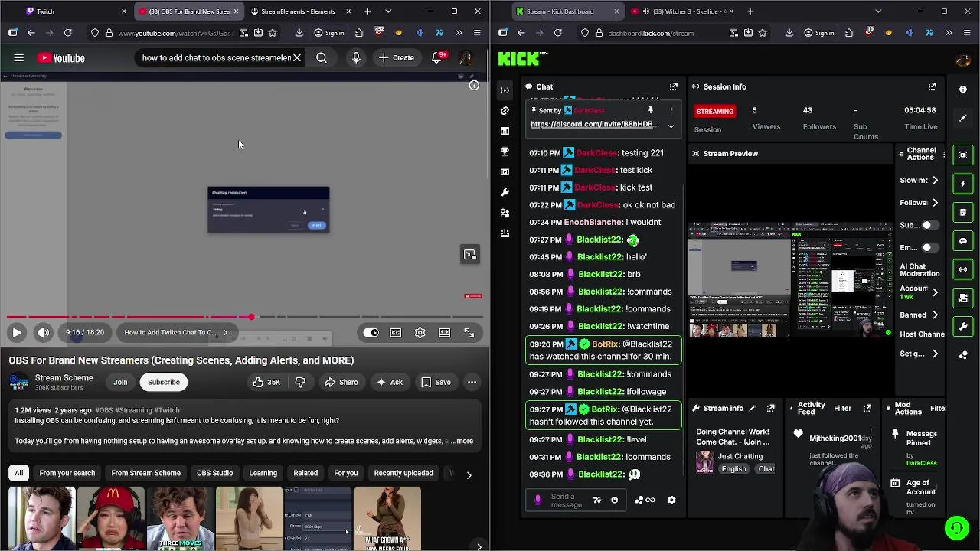Switch to Witcher 3 Skellige tab

pyautogui.click(x=681, y=11)
